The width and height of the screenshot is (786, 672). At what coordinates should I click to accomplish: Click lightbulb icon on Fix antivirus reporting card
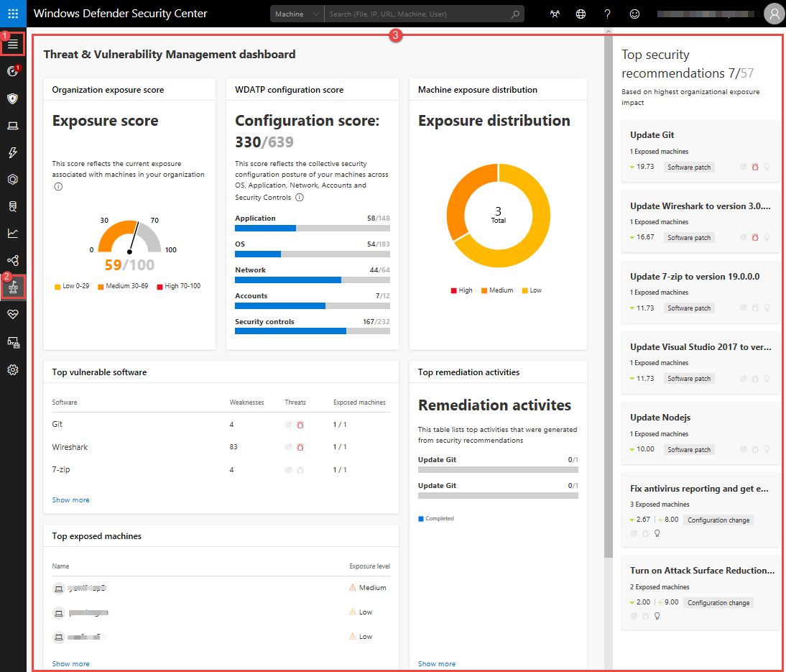click(657, 533)
